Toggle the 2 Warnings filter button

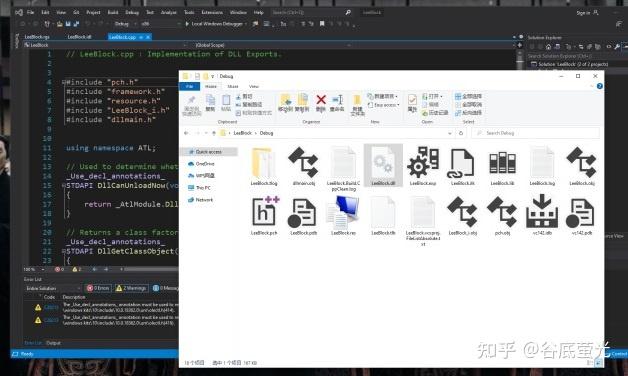point(131,288)
